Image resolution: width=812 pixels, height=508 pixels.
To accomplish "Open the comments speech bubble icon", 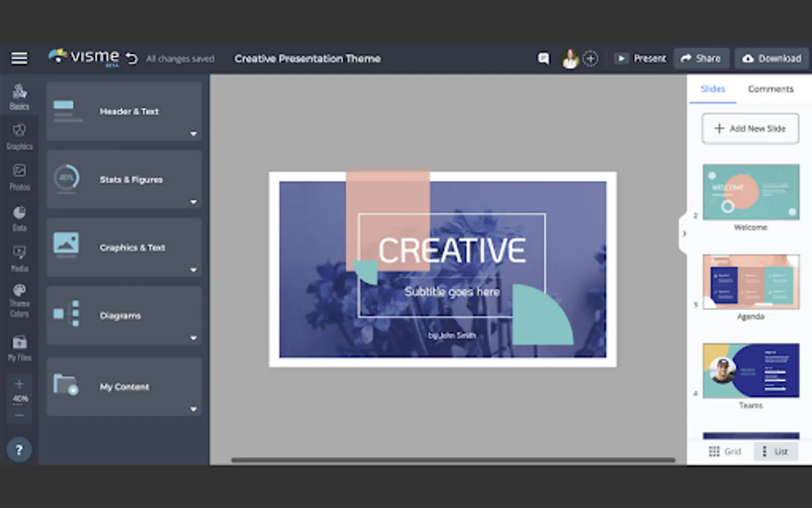I will pyautogui.click(x=543, y=58).
